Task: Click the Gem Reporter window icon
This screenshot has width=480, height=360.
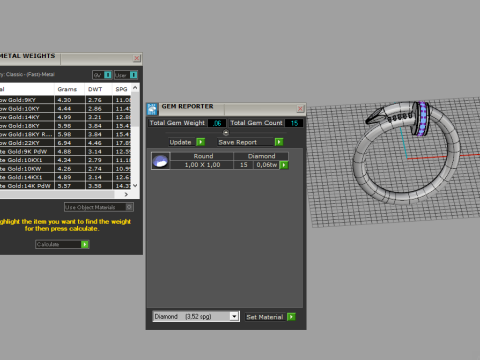Action: tap(152, 109)
